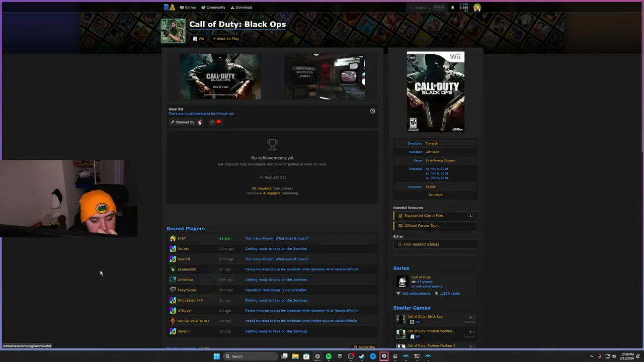Viewport: 644px width, 362px height.
Task: Open the Community menu
Action: point(213,8)
